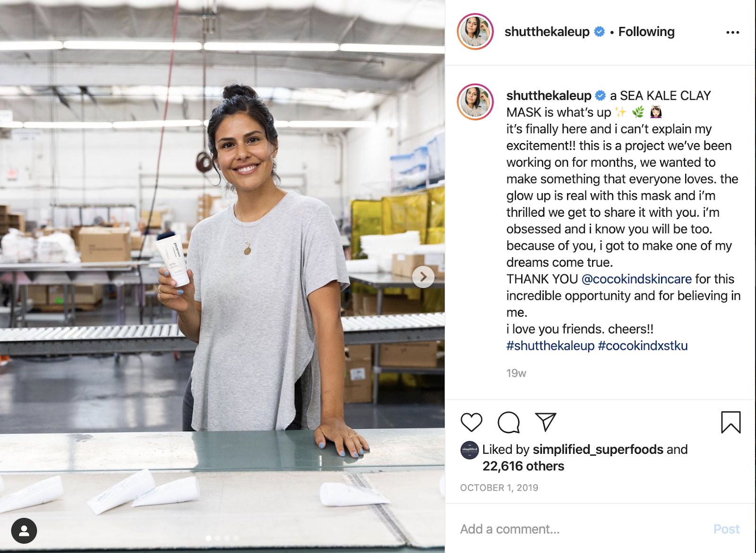756x553 pixels.
Task: Go to next photo in carousel
Action: [x=423, y=277]
